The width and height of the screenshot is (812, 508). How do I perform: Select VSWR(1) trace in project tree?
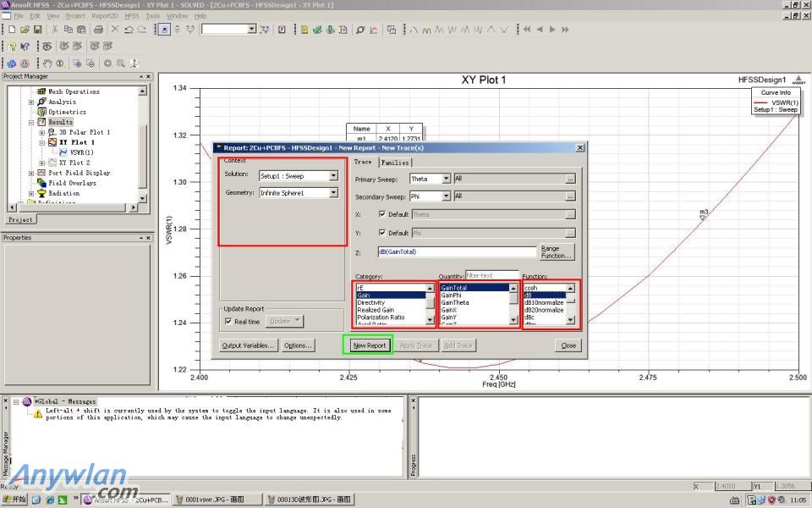coord(82,152)
